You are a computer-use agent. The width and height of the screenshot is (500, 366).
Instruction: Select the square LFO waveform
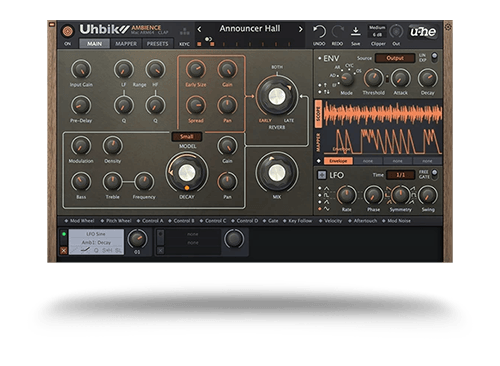coord(323,195)
